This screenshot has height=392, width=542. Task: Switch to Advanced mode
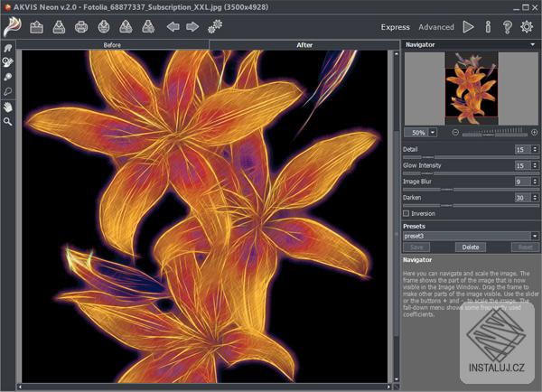[x=436, y=27]
